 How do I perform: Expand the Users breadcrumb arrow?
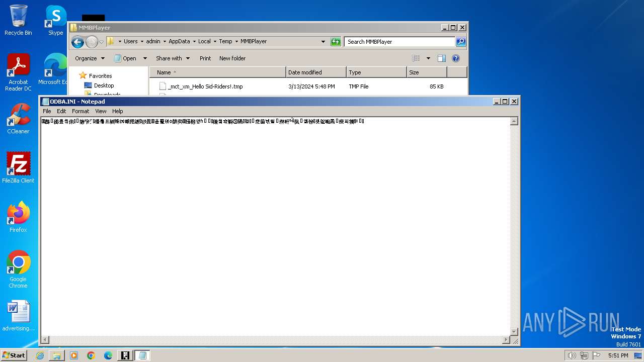click(141, 42)
